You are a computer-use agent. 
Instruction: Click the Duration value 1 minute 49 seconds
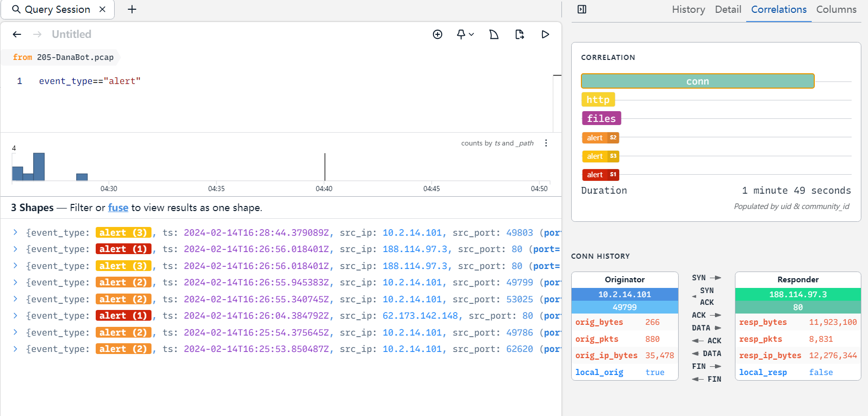click(796, 191)
